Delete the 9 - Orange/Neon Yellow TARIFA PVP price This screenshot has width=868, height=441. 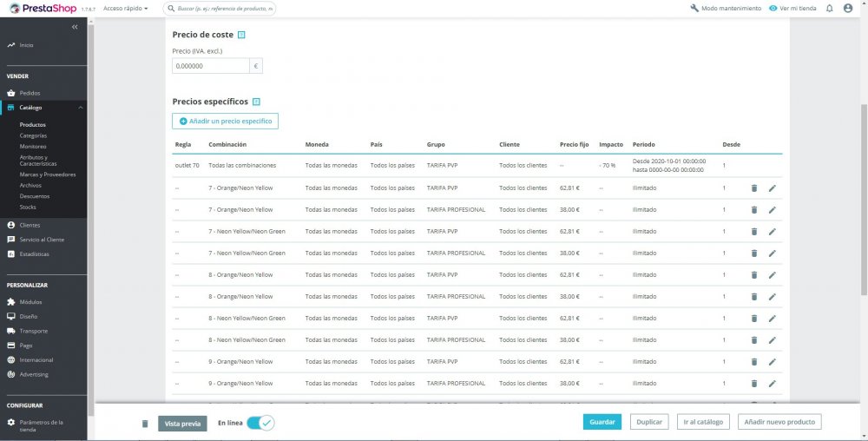754,362
